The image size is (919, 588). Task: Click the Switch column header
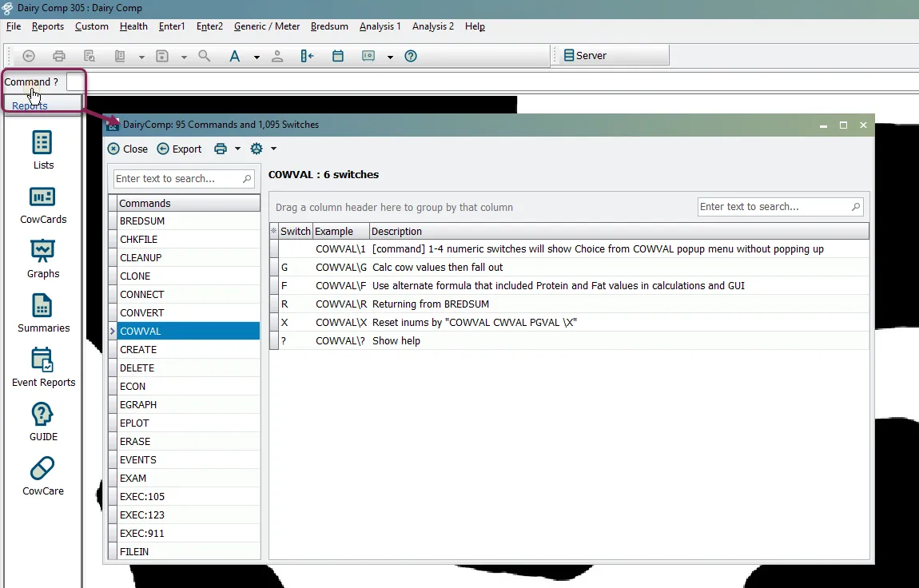pos(296,232)
